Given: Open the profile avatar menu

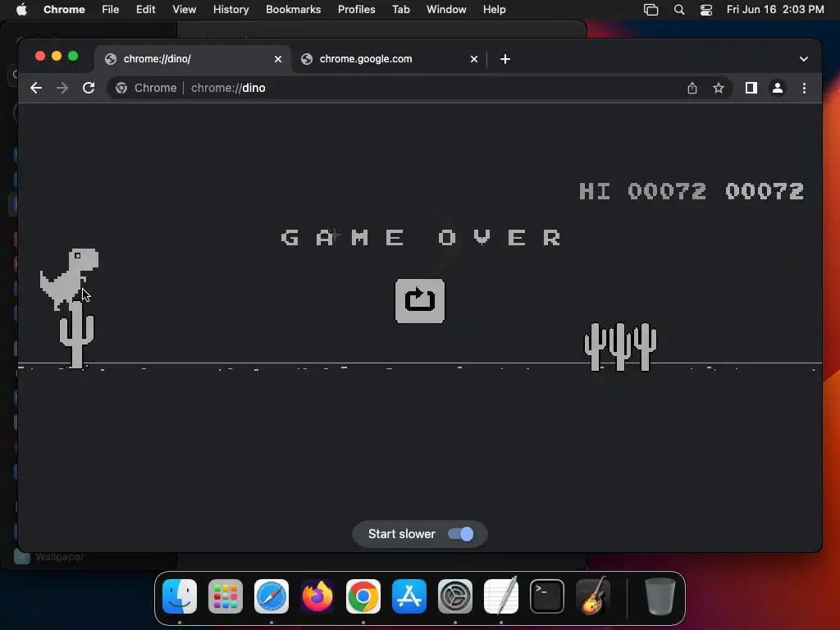Looking at the screenshot, I should coord(778,88).
